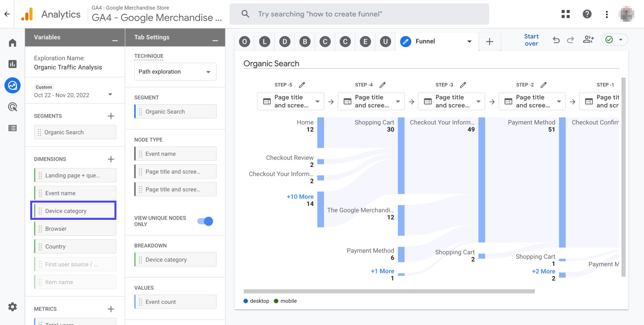
Task: Open the Funnel tab dropdown arrow
Action: tap(469, 41)
